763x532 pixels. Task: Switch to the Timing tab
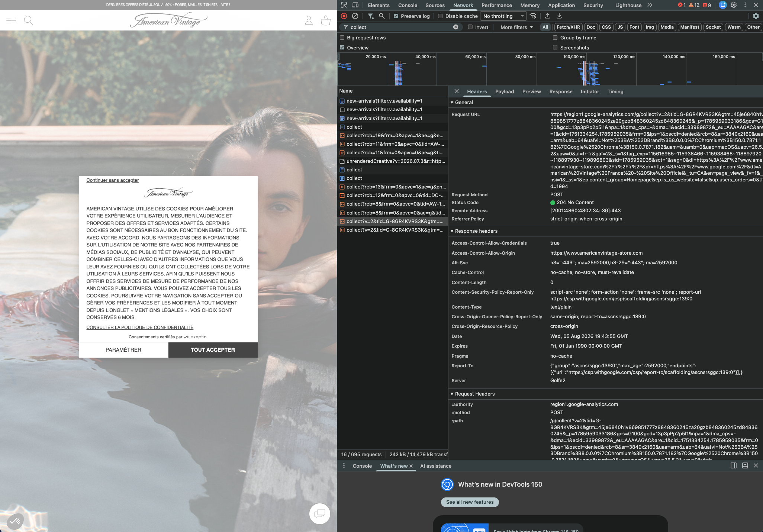(x=615, y=91)
